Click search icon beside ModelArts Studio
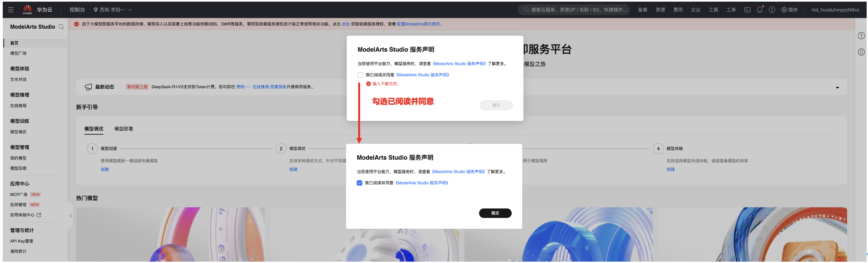 click(61, 27)
